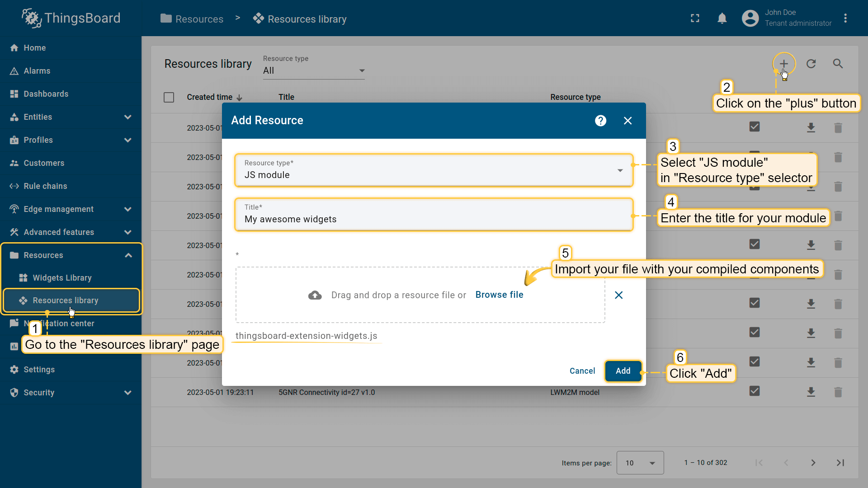Delete the 5GNR Connectivity resource

(x=838, y=392)
